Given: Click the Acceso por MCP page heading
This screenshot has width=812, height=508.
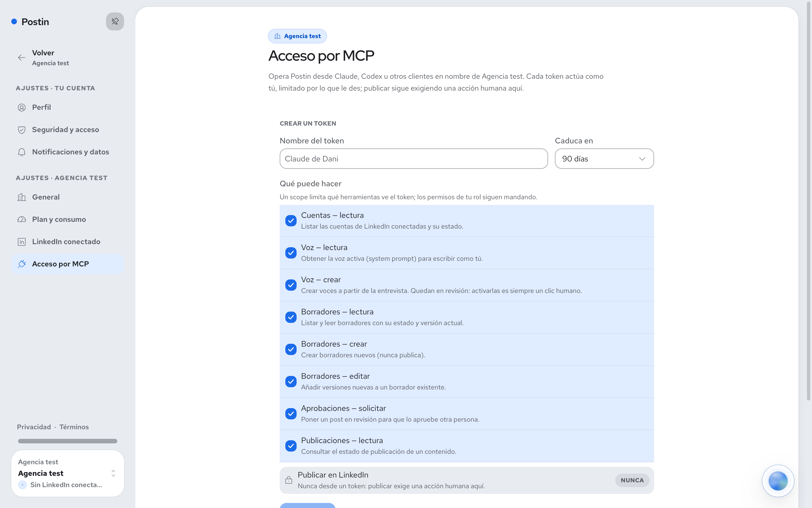Looking at the screenshot, I should click(321, 56).
